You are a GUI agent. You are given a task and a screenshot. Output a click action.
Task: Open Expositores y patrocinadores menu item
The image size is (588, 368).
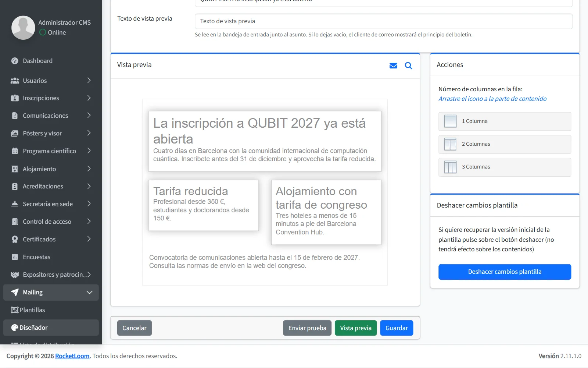pos(51,275)
